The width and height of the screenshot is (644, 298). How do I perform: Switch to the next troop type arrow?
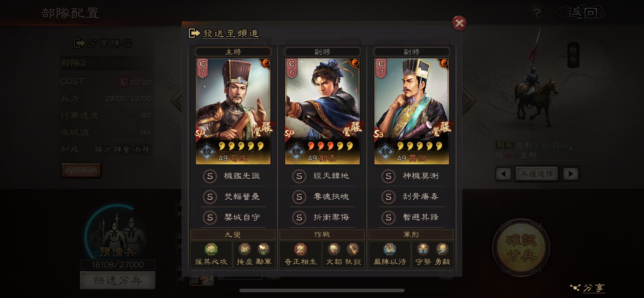click(571, 174)
